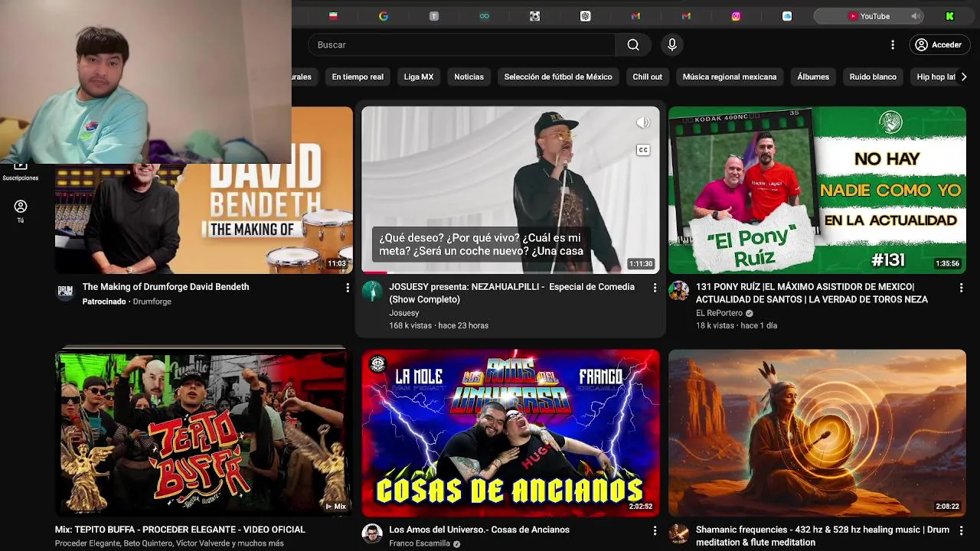Image resolution: width=980 pixels, height=551 pixels.
Task: Select the Hip hop chip
Action: pos(936,77)
